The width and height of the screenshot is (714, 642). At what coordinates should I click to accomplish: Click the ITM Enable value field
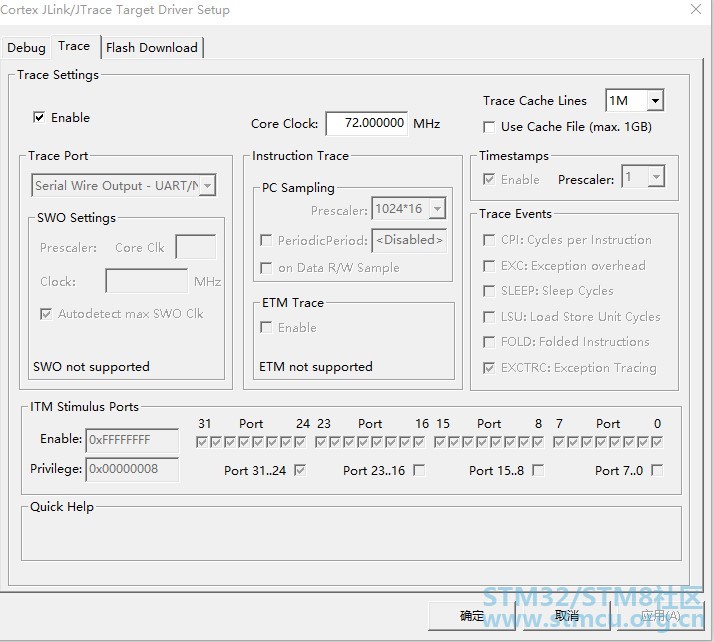(x=132, y=440)
